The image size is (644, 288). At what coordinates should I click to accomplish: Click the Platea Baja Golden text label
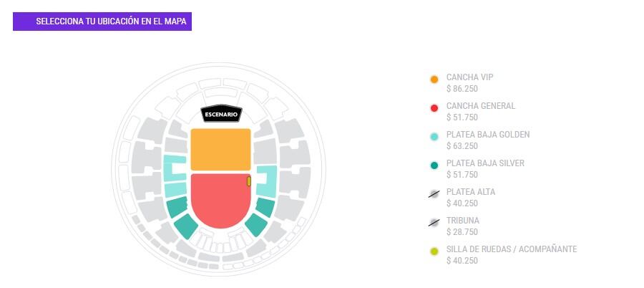tap(487, 135)
